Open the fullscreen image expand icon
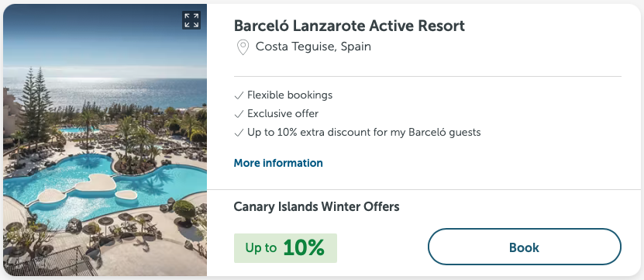Image resolution: width=644 pixels, height=280 pixels. coord(191,20)
